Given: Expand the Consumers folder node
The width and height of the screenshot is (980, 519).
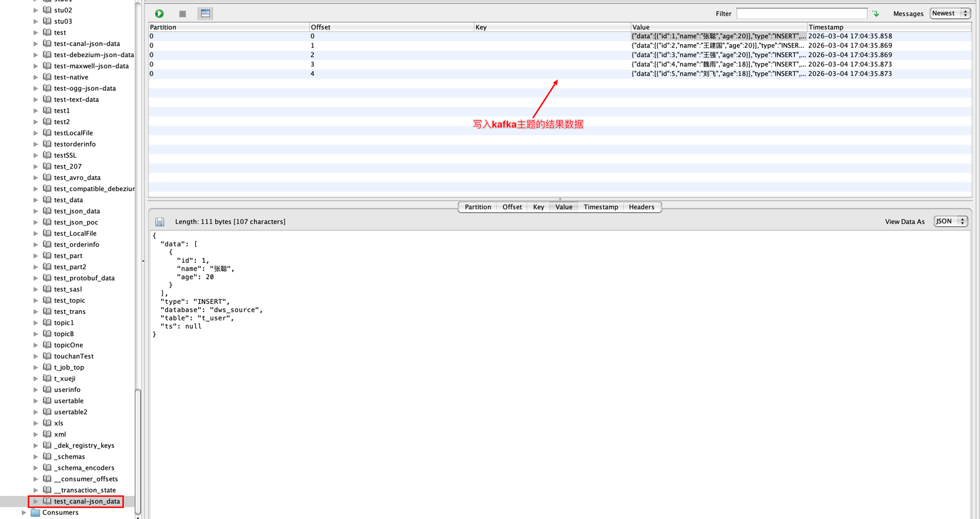Looking at the screenshot, I should click(24, 513).
